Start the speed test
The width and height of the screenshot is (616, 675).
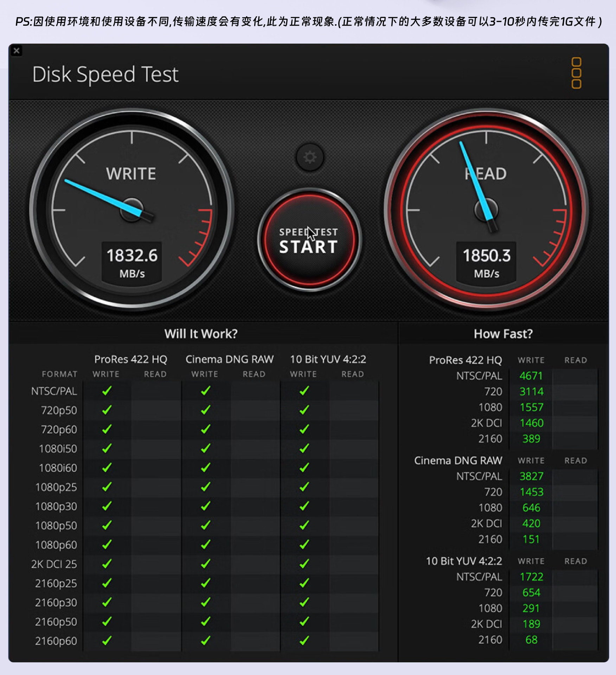coord(309,240)
